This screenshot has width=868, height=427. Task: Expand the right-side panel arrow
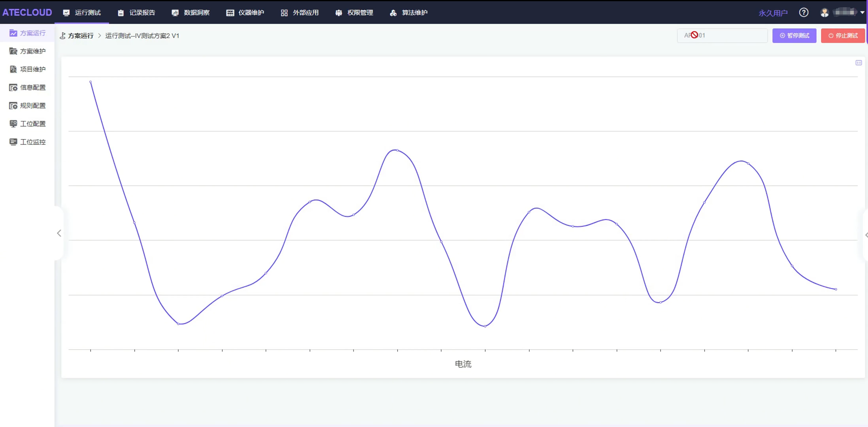click(866, 235)
